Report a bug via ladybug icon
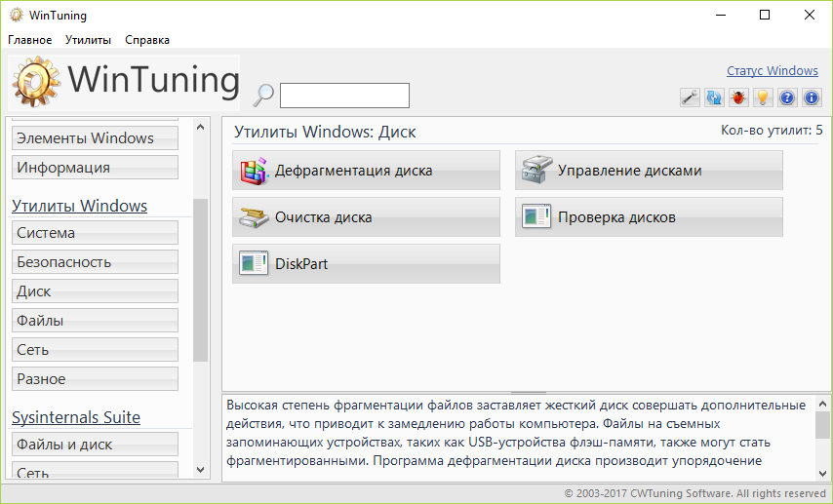Screen dimensions: 833x504 pyautogui.click(x=738, y=97)
